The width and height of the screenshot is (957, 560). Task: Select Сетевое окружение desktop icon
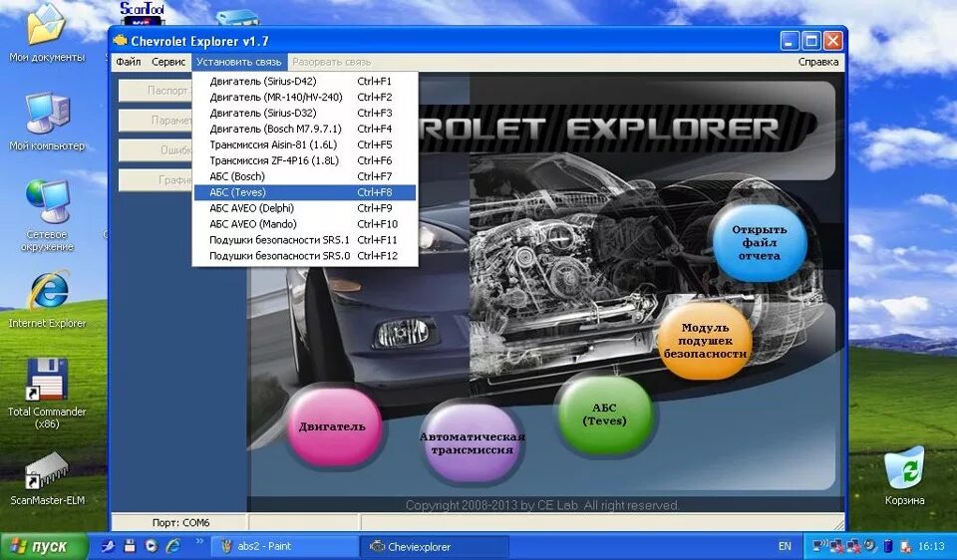[47, 216]
